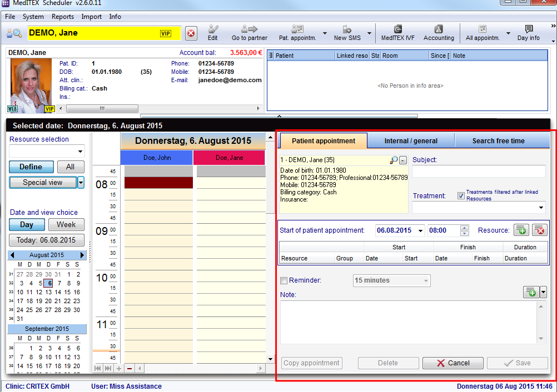Open the Resource selection dropdown
The image size is (557, 392).
point(81,152)
